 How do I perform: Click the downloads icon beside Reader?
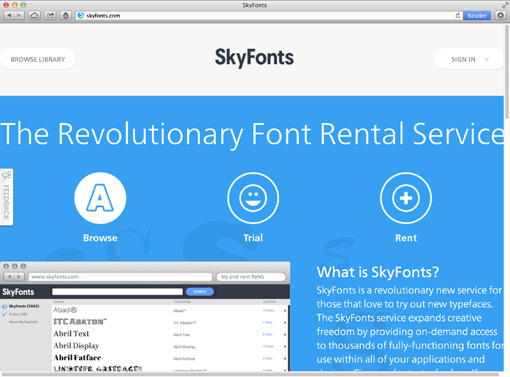(x=500, y=15)
